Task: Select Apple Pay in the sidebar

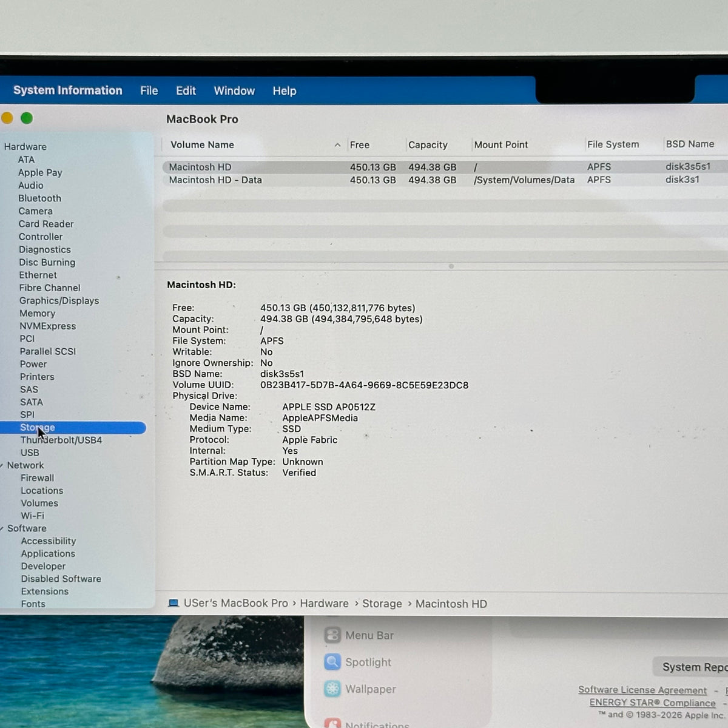Action: click(x=40, y=172)
